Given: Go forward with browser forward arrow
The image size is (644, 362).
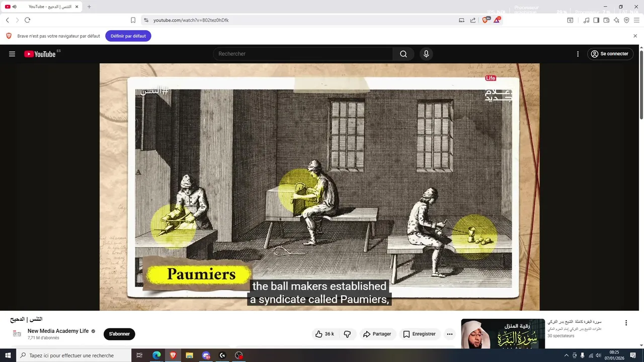Looking at the screenshot, I should [x=17, y=20].
